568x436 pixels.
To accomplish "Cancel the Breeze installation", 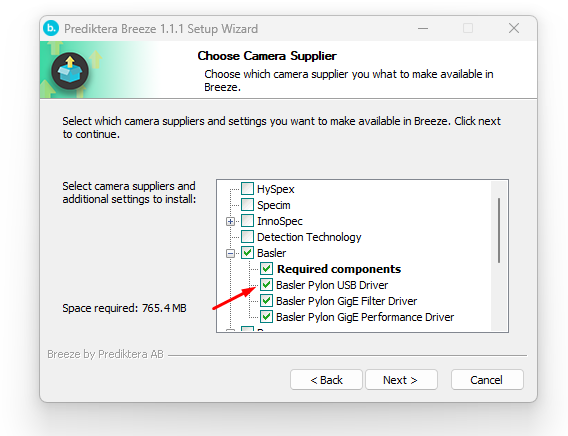I will (487, 380).
